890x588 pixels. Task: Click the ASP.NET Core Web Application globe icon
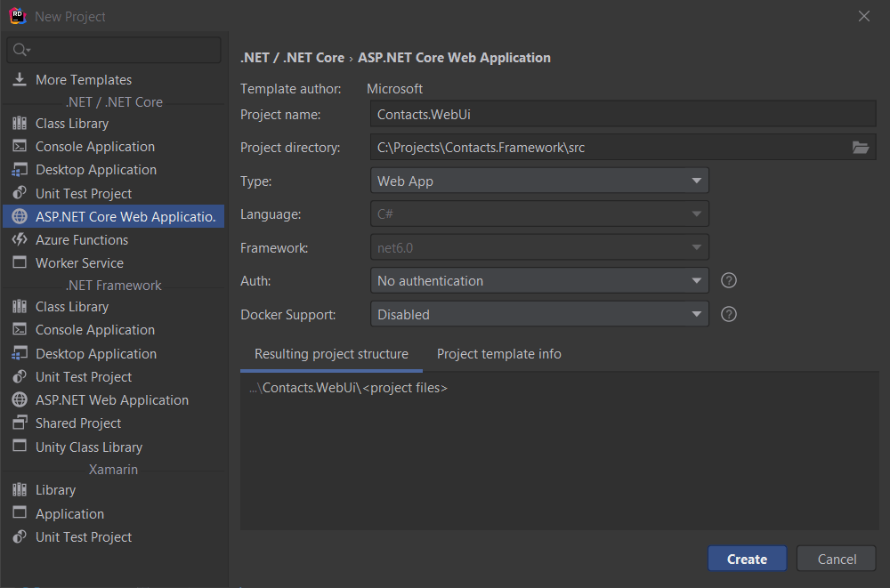click(20, 216)
